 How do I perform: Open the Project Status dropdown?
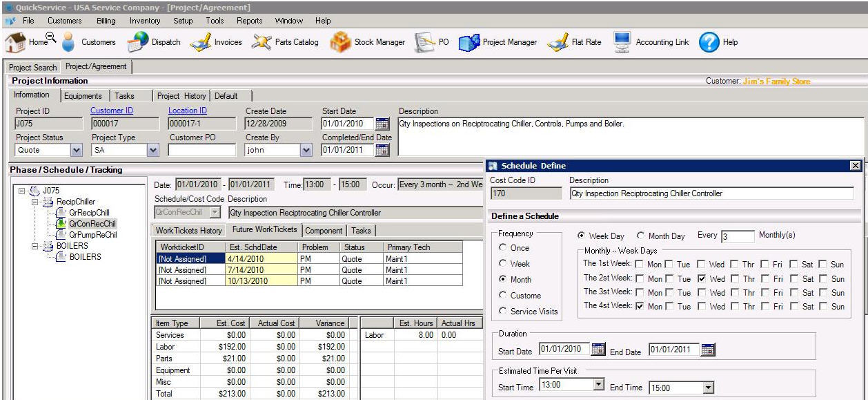[x=76, y=150]
